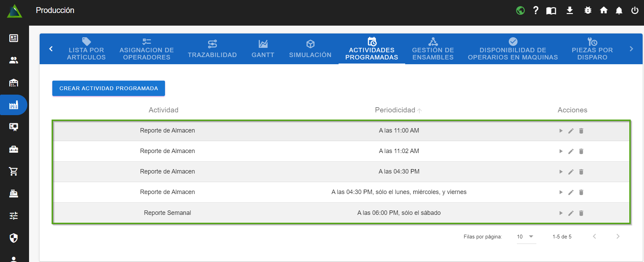Run the 11:00 AM Reporte de Almacen
The height and width of the screenshot is (262, 644).
561,131
